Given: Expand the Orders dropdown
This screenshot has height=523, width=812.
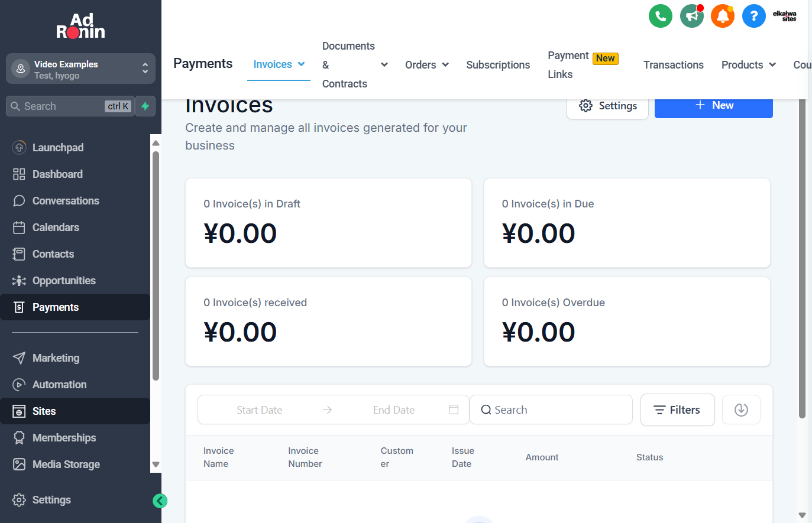Looking at the screenshot, I should [x=445, y=65].
